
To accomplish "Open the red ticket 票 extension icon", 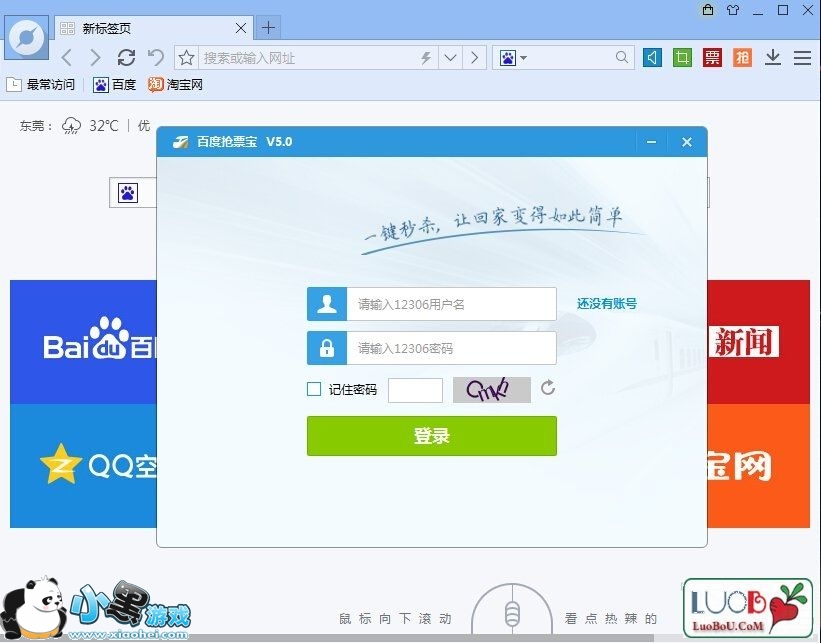I will tap(712, 57).
